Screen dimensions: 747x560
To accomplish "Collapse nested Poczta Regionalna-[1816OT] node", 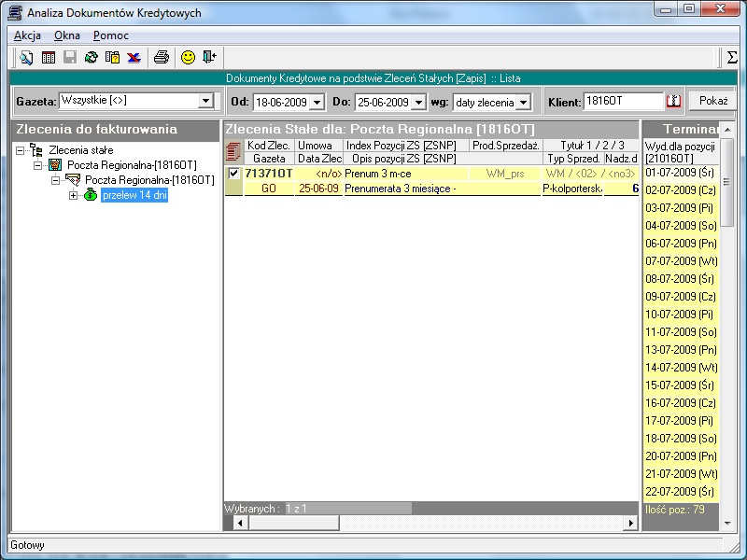I will 55,180.
